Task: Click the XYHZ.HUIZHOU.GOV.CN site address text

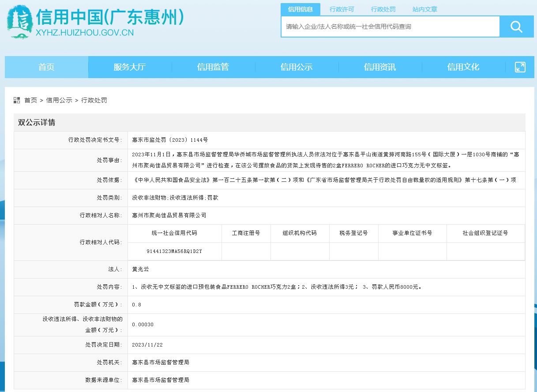Action: pos(84,32)
